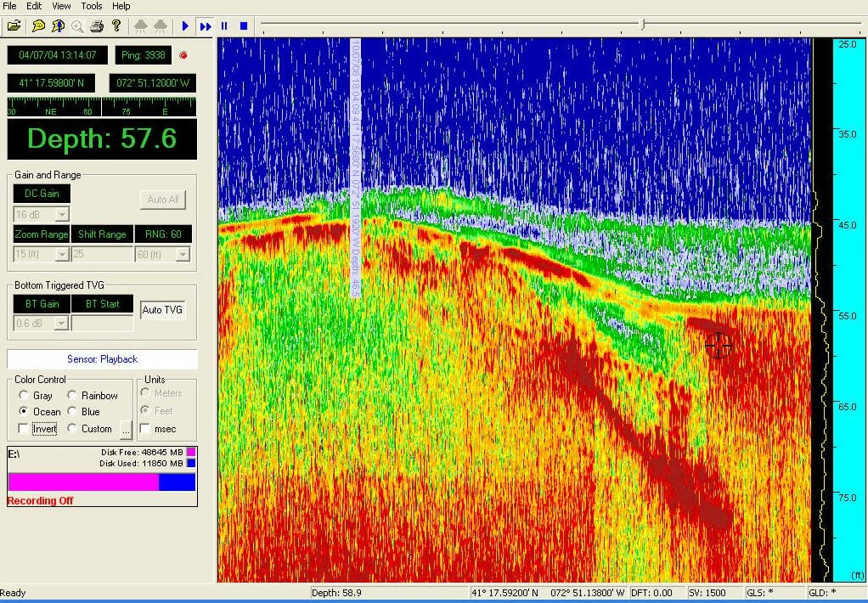Click the yellow note annotation toolbar icon
The width and height of the screenshot is (868, 603).
click(38, 25)
